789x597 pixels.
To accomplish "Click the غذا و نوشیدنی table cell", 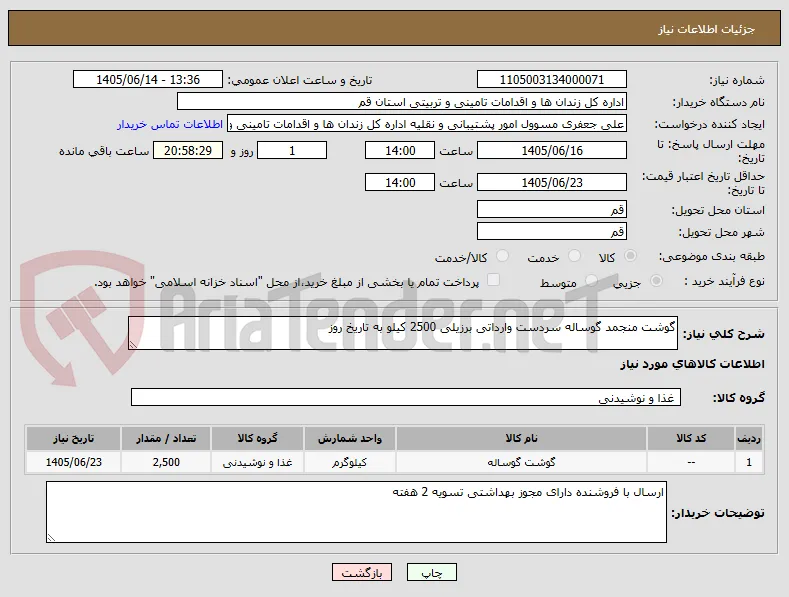I will pyautogui.click(x=257, y=462).
